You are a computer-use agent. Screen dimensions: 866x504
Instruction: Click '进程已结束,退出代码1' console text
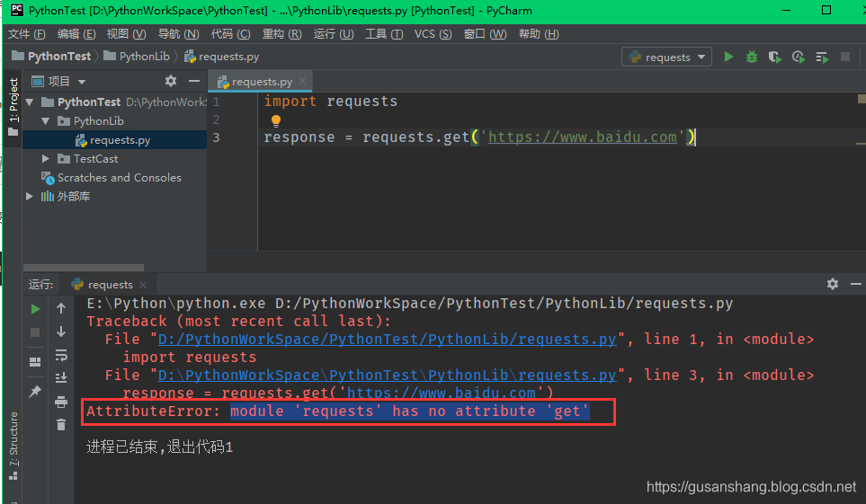(159, 447)
